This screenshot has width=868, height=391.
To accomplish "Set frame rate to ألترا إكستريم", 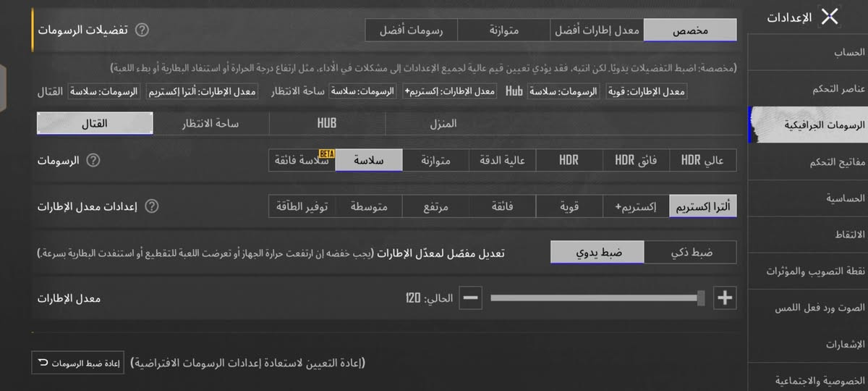I will (703, 206).
